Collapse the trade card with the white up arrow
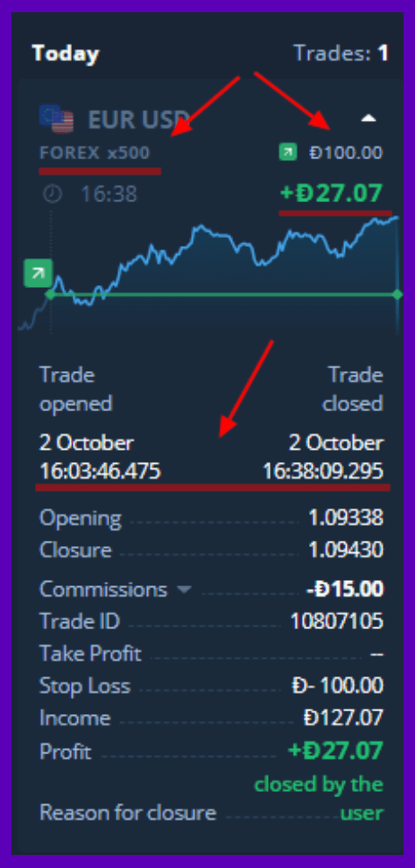This screenshot has height=868, width=415. 369,118
